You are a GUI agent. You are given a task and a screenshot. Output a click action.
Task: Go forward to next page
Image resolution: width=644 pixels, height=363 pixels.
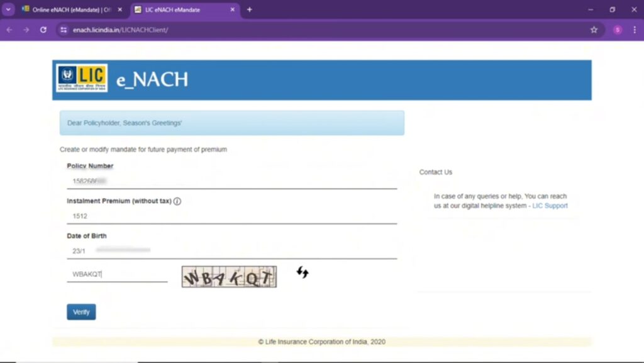click(26, 30)
